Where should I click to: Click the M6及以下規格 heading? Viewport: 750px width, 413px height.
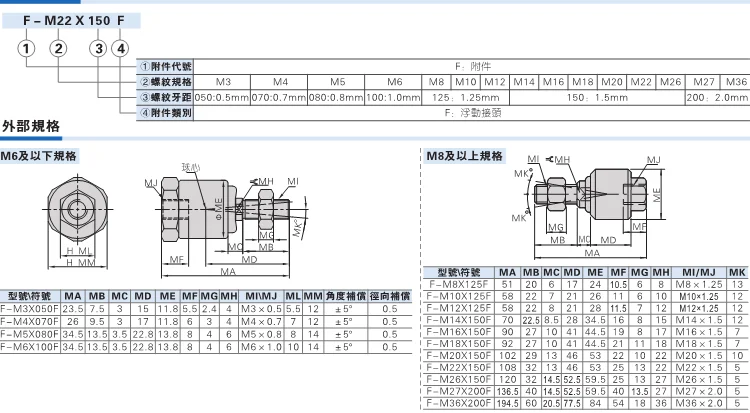[x=39, y=156]
